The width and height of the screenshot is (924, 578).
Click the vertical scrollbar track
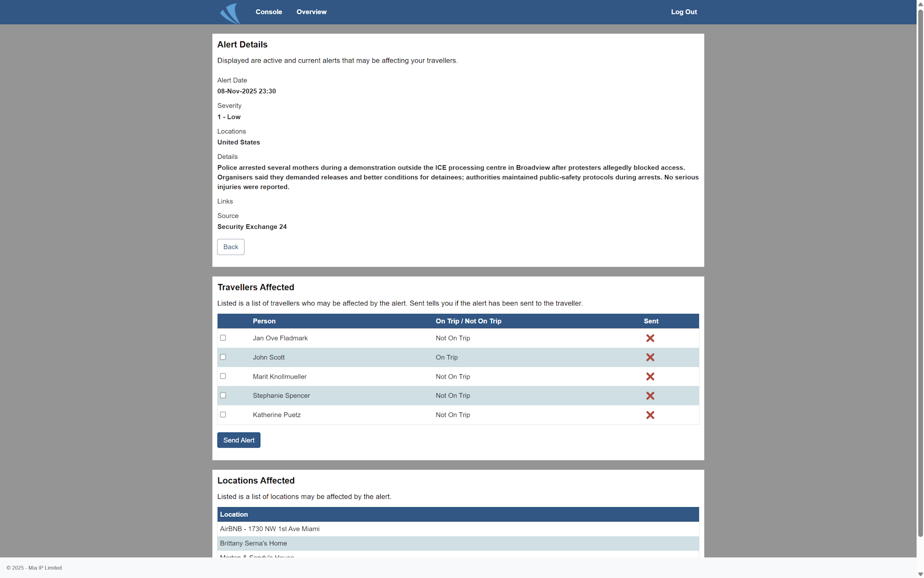[x=920, y=289]
